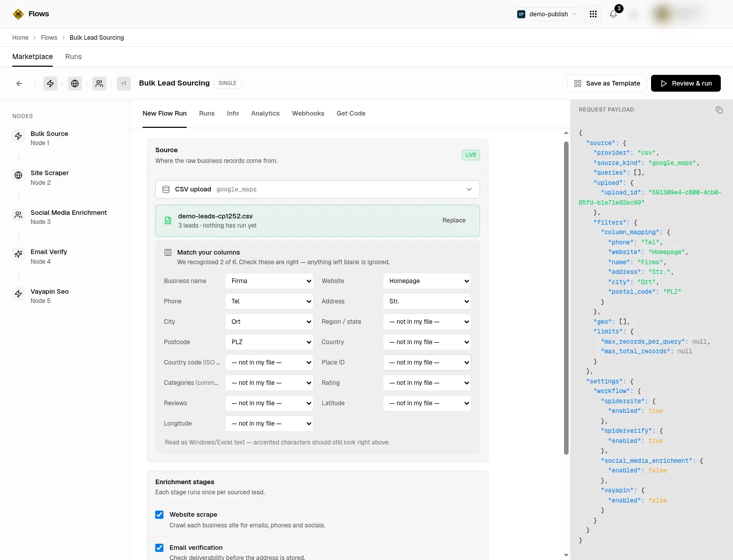Select the Bulk Source Node 1 item

(x=65, y=138)
